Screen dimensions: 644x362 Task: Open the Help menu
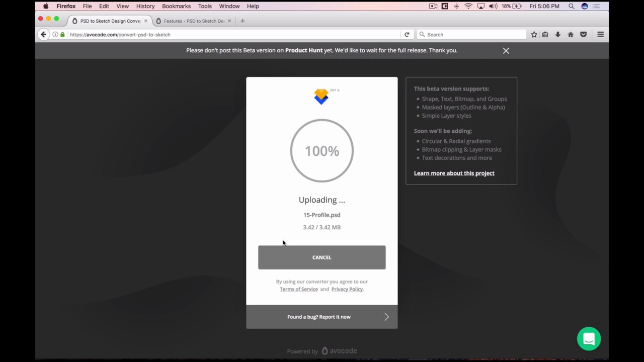(x=253, y=6)
